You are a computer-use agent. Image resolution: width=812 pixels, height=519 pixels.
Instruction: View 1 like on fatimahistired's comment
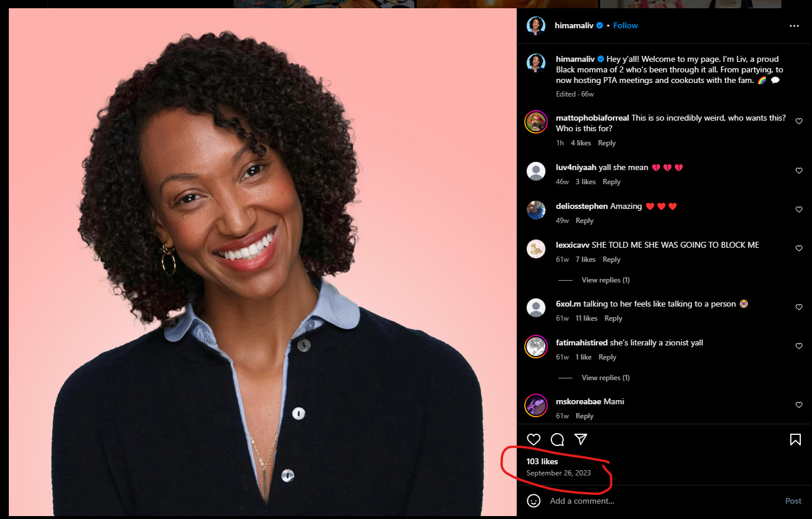584,357
